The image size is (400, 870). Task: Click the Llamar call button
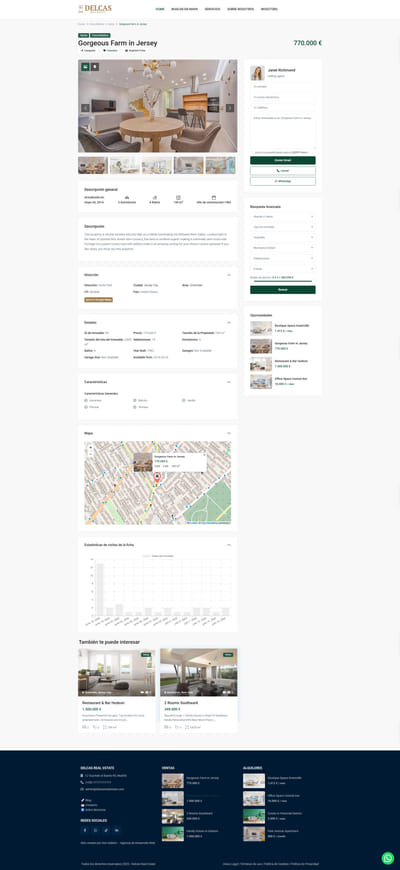point(283,171)
